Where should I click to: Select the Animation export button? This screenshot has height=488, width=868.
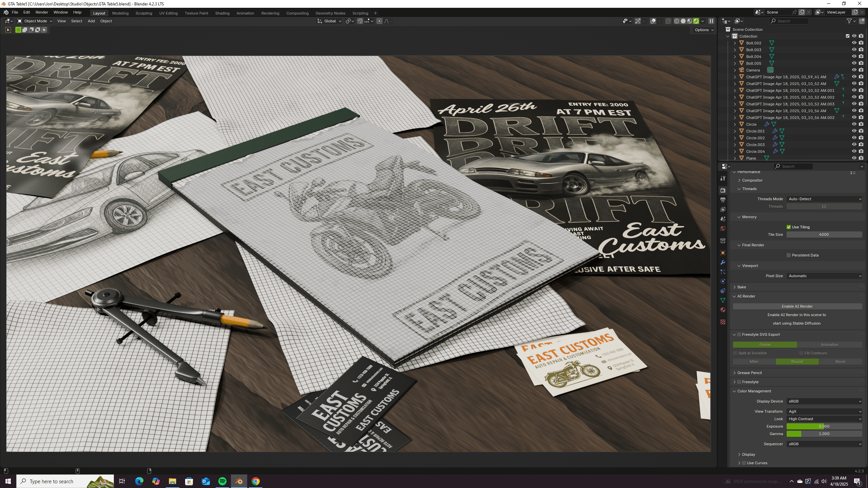(829, 345)
